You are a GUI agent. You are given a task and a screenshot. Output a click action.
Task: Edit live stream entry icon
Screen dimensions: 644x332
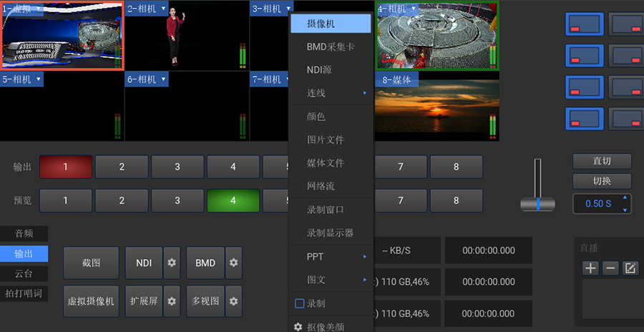point(630,268)
